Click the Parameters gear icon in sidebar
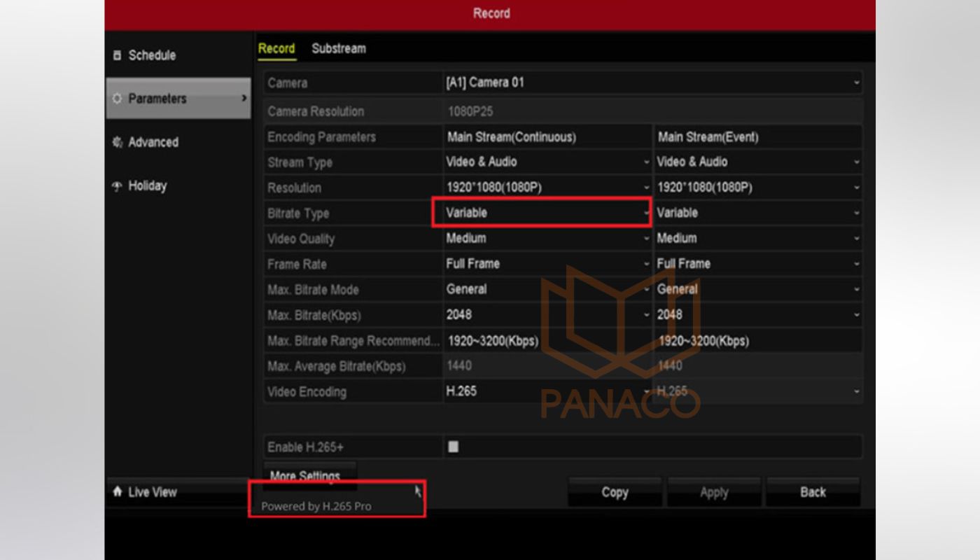The width and height of the screenshot is (980, 560). [117, 99]
